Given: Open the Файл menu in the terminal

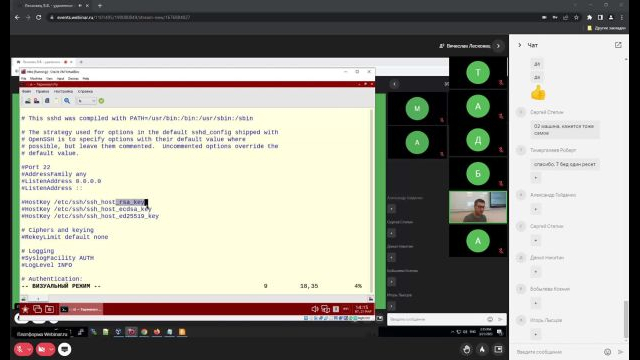Looking at the screenshot, I should pos(26,91).
